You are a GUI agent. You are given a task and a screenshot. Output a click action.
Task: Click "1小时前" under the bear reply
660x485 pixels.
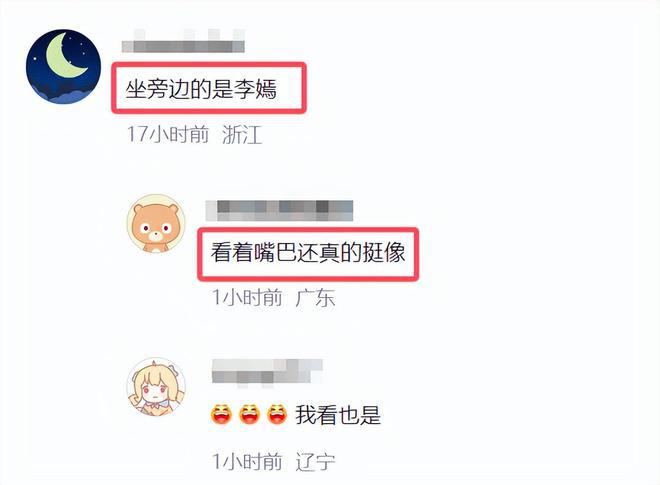(x=247, y=298)
